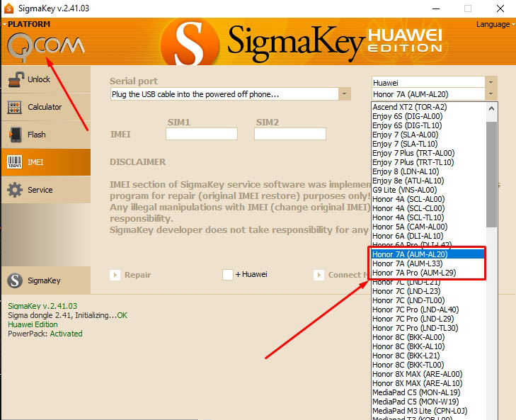Click the Huawei Edition log line
The width and height of the screenshot is (516, 420).
(x=33, y=324)
